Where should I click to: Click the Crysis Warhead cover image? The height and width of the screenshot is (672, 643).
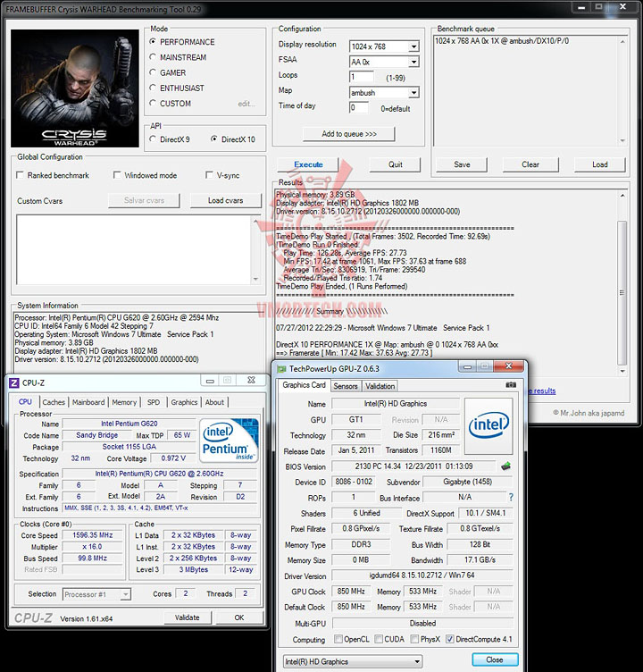click(x=75, y=88)
